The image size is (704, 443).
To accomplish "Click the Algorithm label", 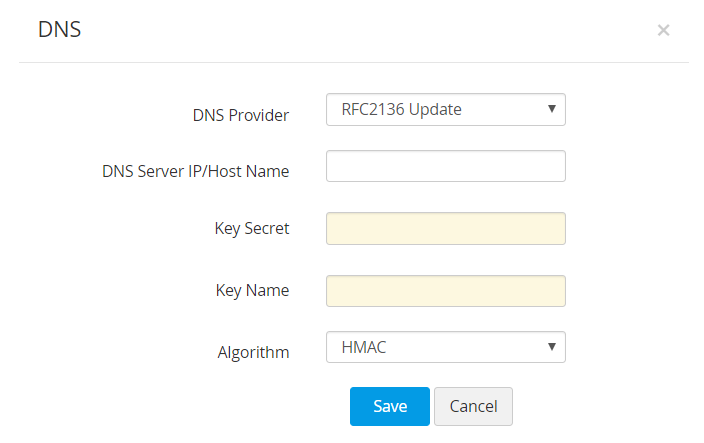I will point(253,352).
